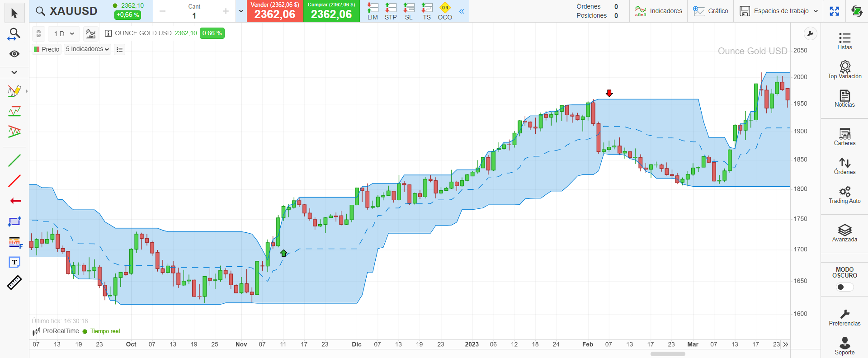
Task: Move the horizontal chart scrollbar
Action: [x=668, y=354]
